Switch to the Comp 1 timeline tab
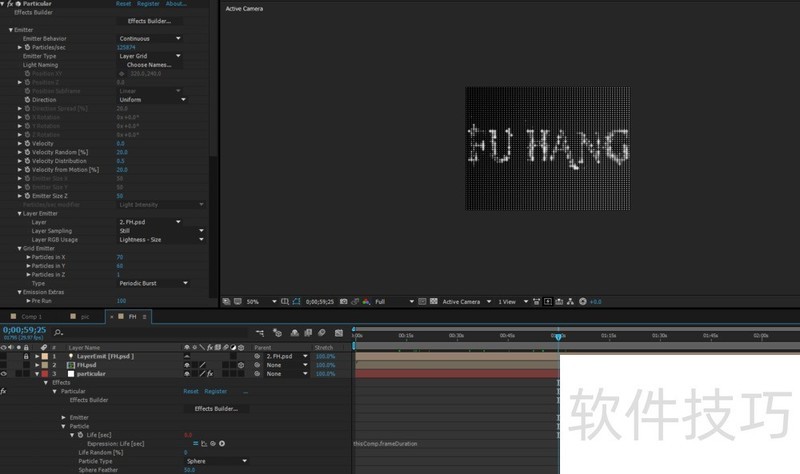This screenshot has width=800, height=474. [32, 316]
